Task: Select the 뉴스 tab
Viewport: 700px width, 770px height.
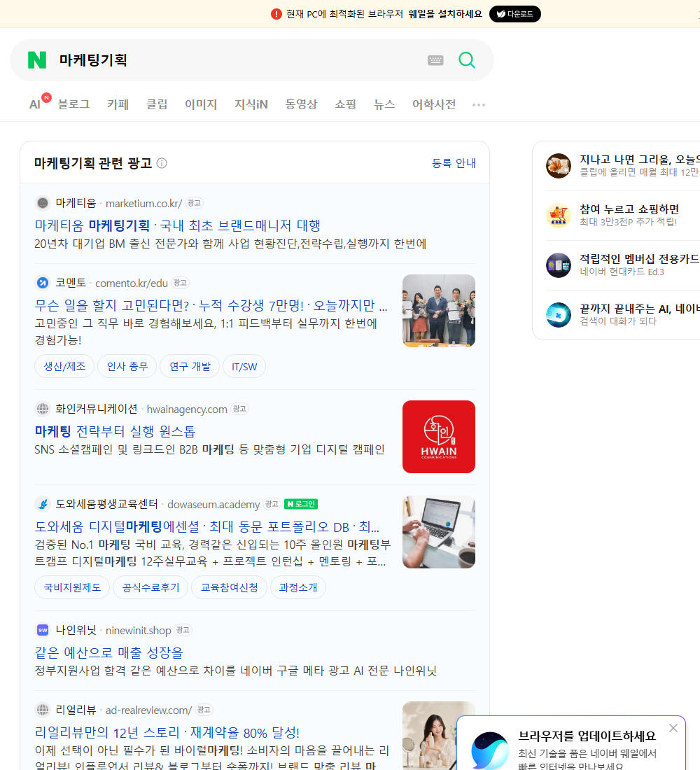Action: tap(384, 104)
